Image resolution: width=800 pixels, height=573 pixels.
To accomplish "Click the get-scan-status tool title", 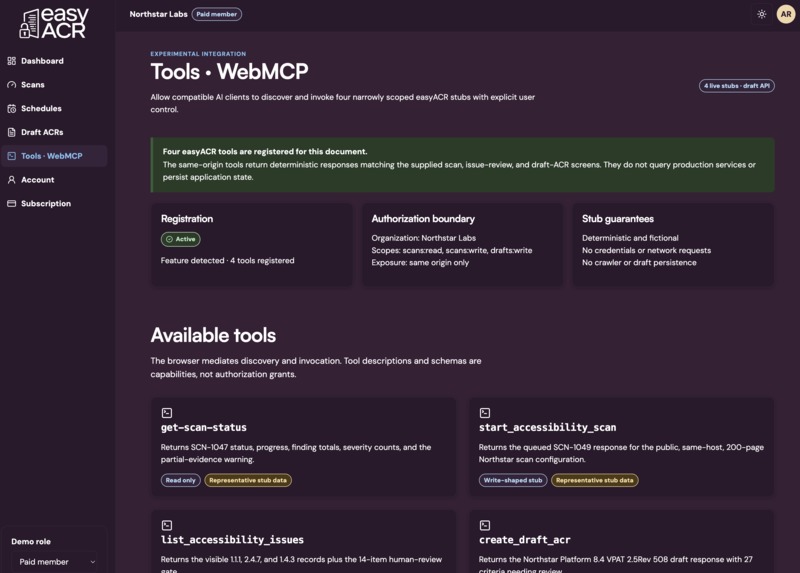I will coord(204,428).
